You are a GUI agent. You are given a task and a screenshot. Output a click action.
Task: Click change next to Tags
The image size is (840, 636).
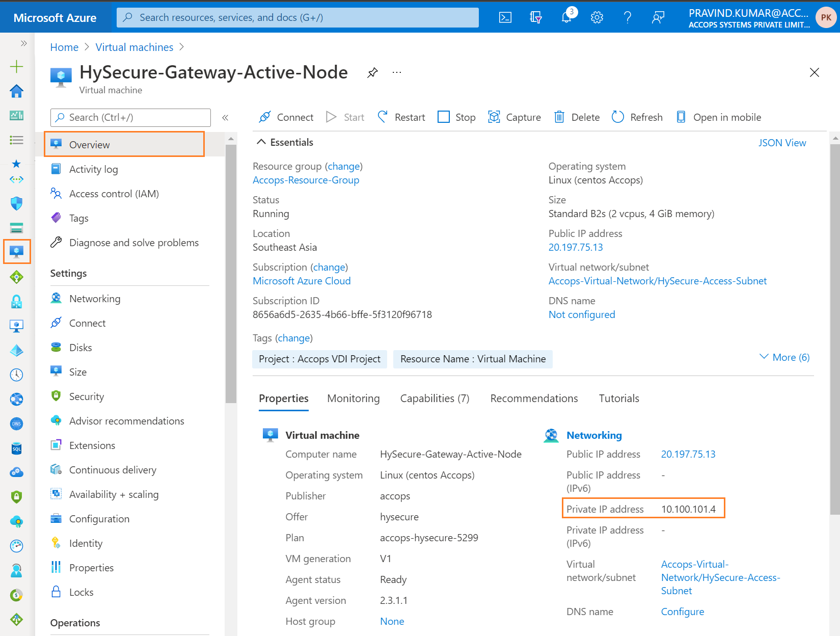click(x=294, y=338)
